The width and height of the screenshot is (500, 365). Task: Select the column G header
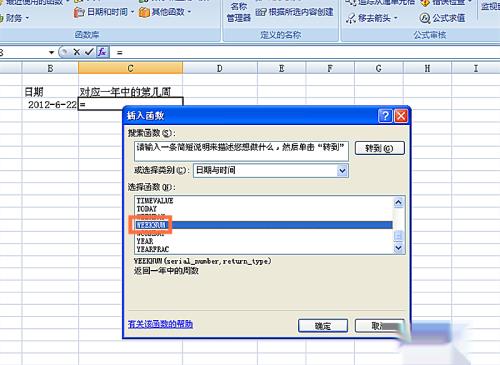tap(379, 68)
